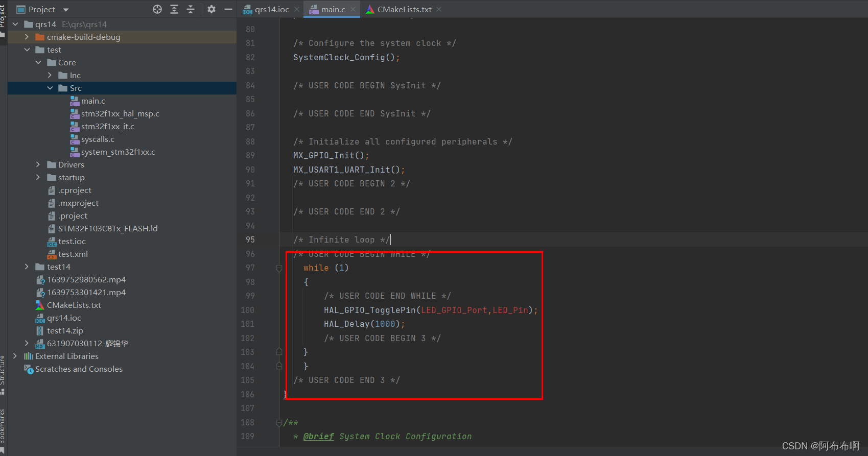Image resolution: width=868 pixels, height=456 pixels.
Task: Expand the cmake-build-debug folder
Action: click(27, 37)
